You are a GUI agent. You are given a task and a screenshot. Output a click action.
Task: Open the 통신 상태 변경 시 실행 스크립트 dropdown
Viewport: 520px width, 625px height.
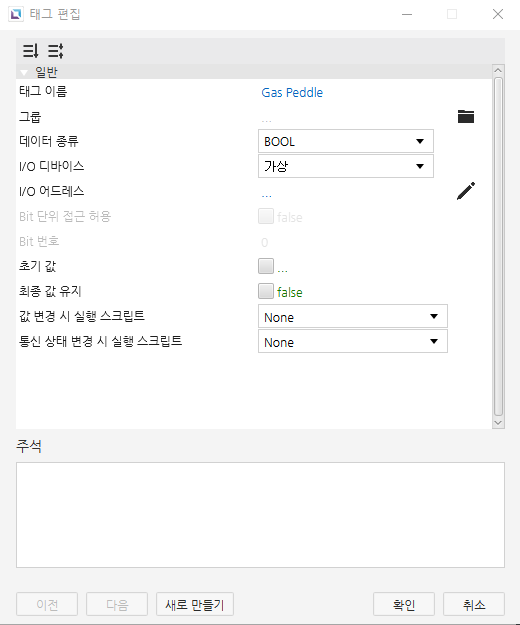(x=353, y=341)
